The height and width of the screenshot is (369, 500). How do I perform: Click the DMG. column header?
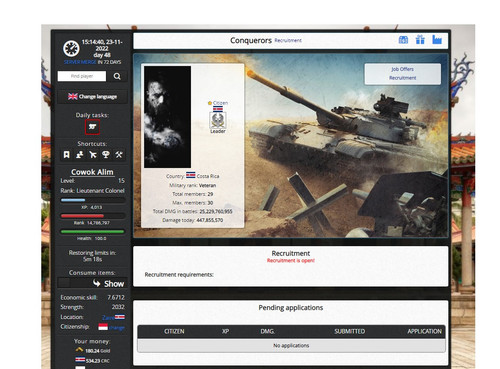(267, 331)
